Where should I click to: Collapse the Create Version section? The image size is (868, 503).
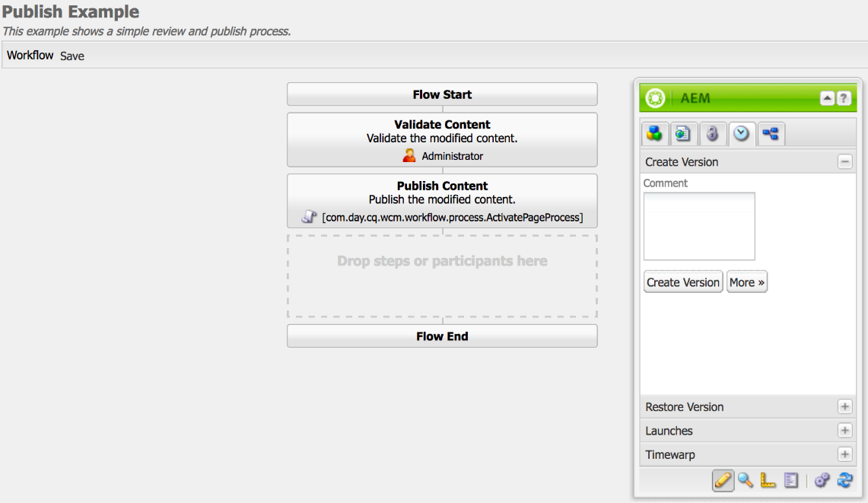tap(844, 161)
